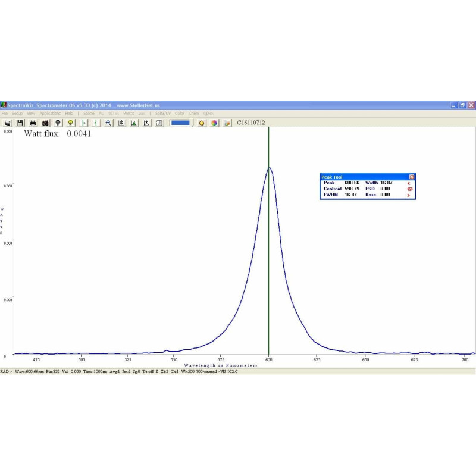The height and width of the screenshot is (476, 476).
Task: Take dark reference with dark bulb icon
Action: click(x=58, y=123)
